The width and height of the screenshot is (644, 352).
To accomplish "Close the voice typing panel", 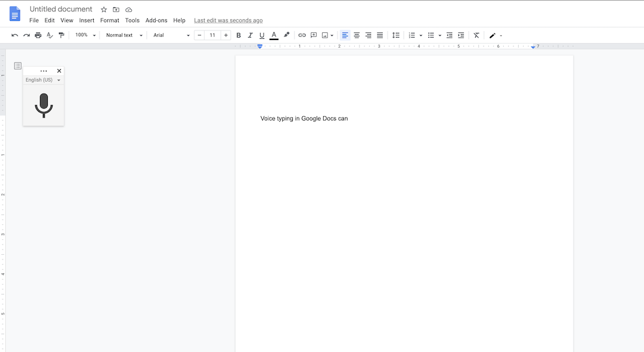I will 59,71.
